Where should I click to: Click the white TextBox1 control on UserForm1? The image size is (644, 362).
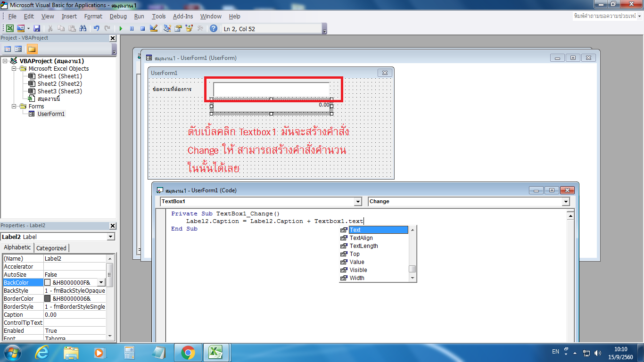click(272, 90)
